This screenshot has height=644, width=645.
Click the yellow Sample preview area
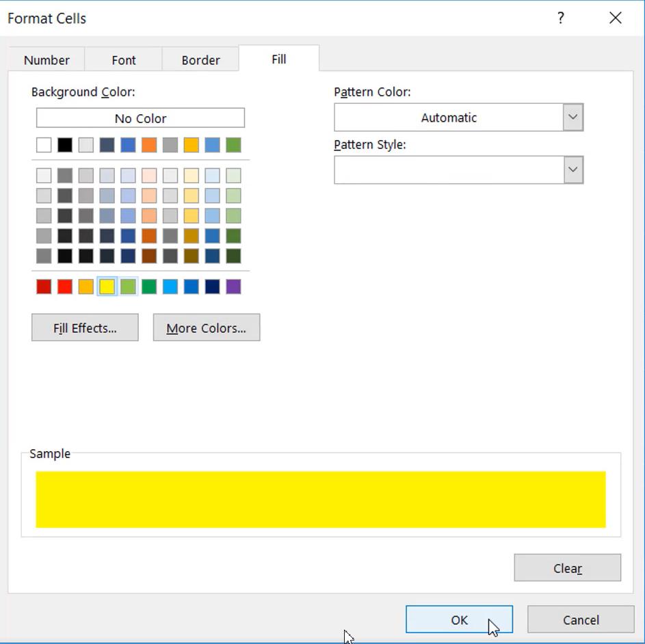(320, 500)
